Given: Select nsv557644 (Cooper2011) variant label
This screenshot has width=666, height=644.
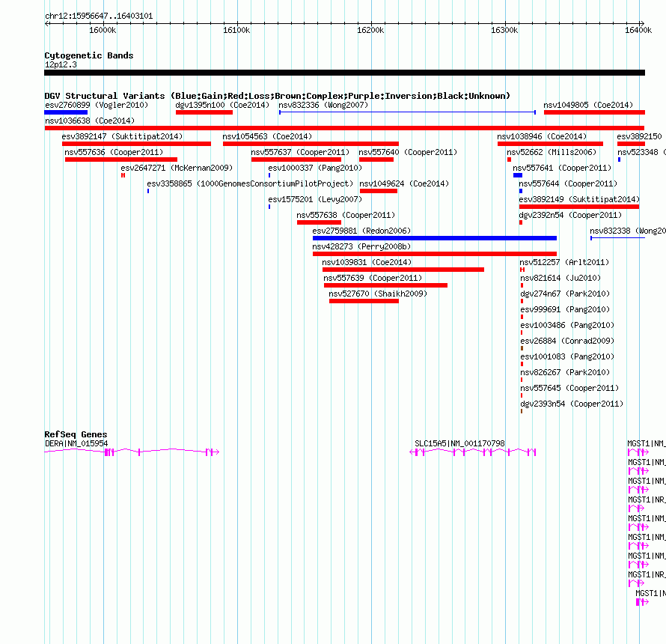Looking at the screenshot, I should [x=568, y=183].
